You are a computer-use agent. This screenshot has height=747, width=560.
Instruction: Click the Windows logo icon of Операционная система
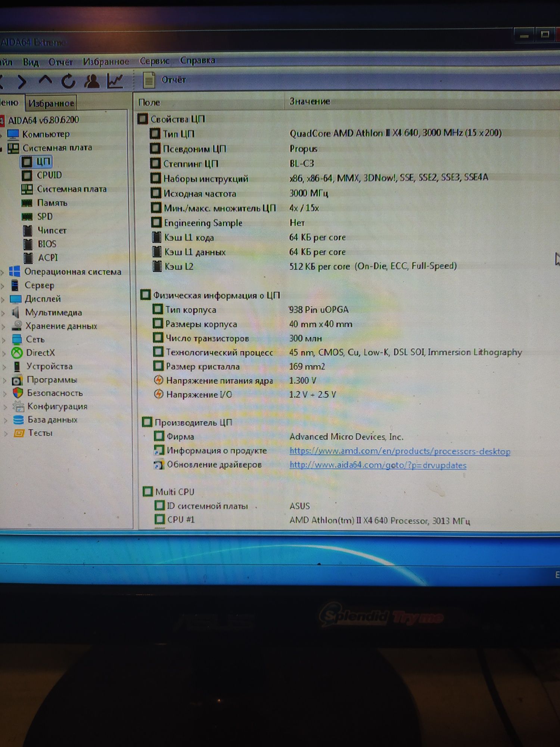coord(15,272)
